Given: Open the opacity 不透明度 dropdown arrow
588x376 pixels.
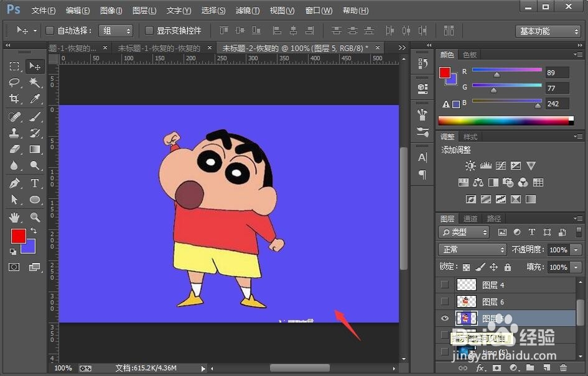Looking at the screenshot, I should pyautogui.click(x=576, y=250).
